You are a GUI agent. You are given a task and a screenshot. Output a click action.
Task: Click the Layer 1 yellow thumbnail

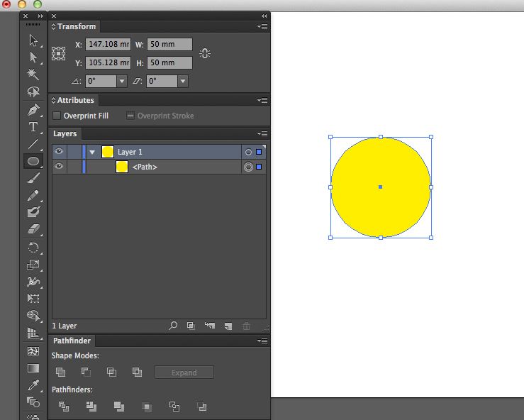click(x=108, y=152)
